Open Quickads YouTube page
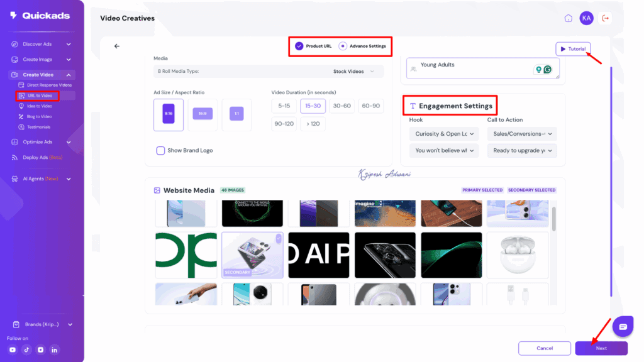Image resolution: width=644 pixels, height=362 pixels. tap(13, 349)
